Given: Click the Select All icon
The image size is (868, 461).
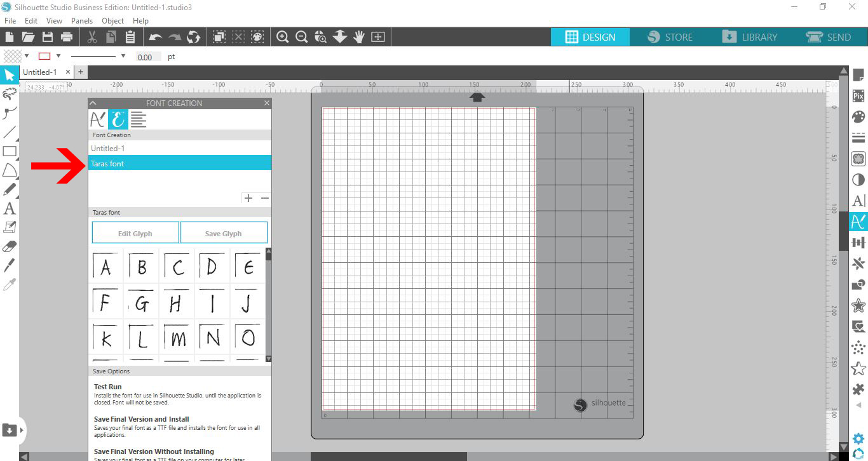Looking at the screenshot, I should (219, 37).
